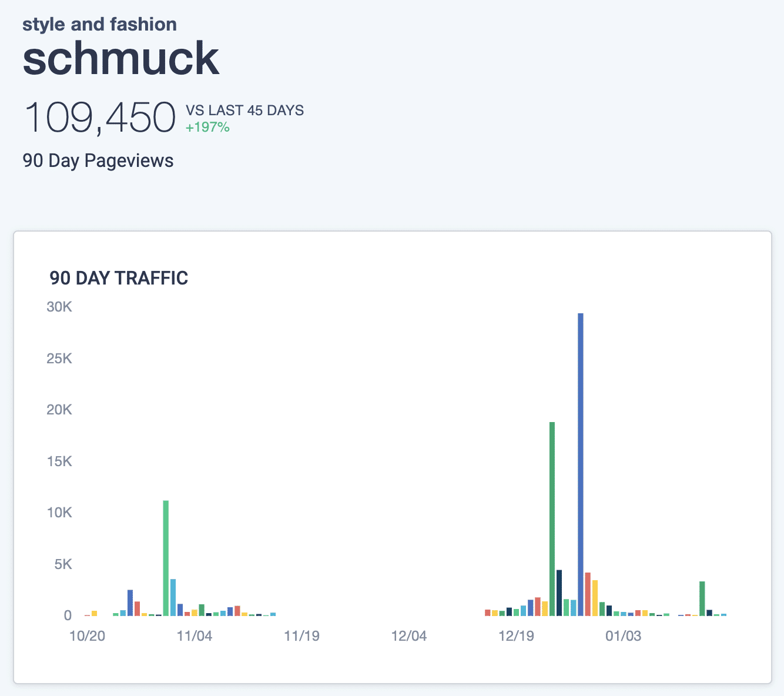Click the 15K y-axis label
Screen dimensions: 784x696
click(x=59, y=461)
